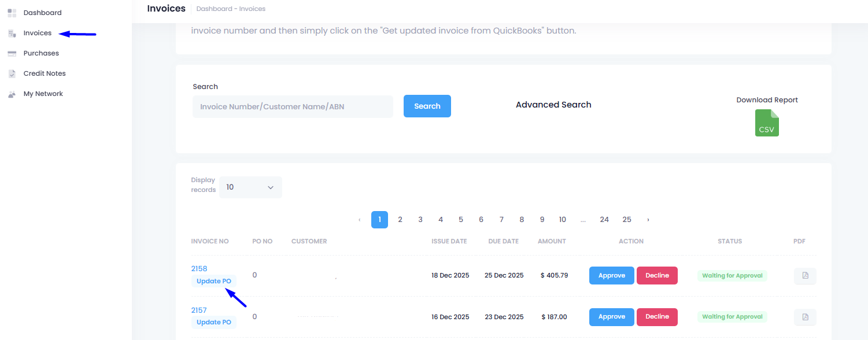Download the CSV report file icon
The width and height of the screenshot is (868, 340).
tap(767, 123)
